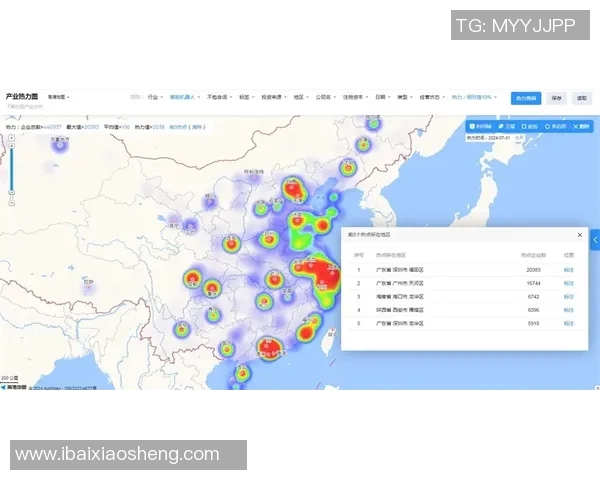Click 标注 link for 广州市 天河区 row
The height and width of the screenshot is (480, 600).
(569, 283)
